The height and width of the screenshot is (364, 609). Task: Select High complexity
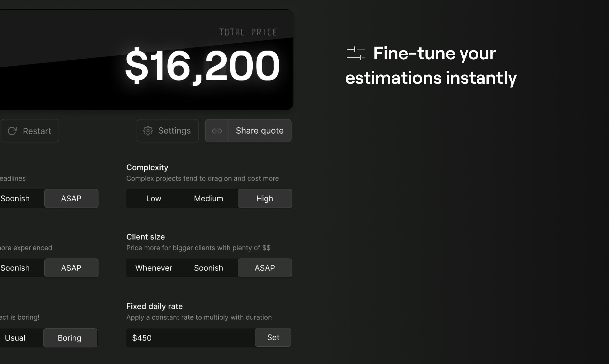point(265,199)
